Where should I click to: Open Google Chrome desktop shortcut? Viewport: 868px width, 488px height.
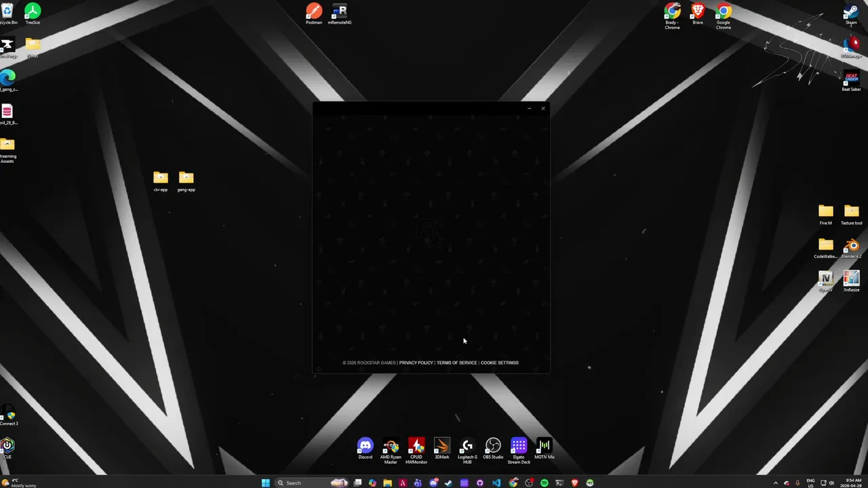[724, 16]
